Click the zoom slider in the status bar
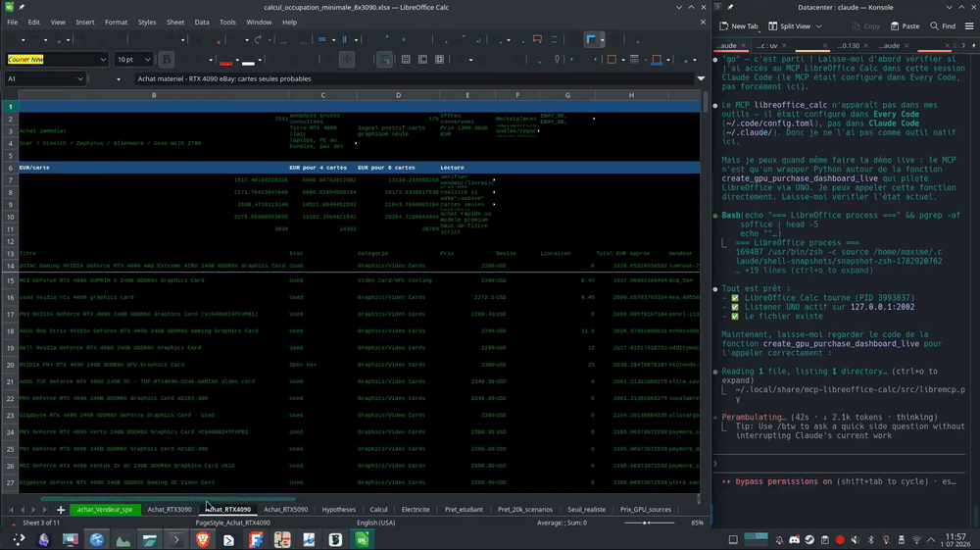Screen dimensions: 980x550 (648, 523)
